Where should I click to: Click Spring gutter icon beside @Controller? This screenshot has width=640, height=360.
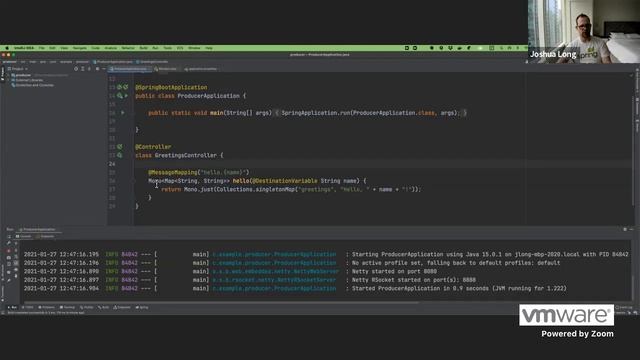pyautogui.click(x=120, y=147)
